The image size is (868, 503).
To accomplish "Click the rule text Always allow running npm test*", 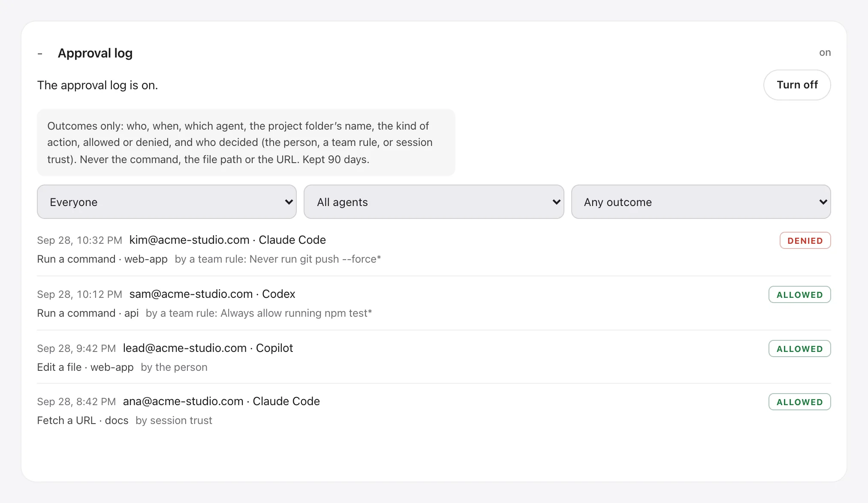I will (x=296, y=313).
